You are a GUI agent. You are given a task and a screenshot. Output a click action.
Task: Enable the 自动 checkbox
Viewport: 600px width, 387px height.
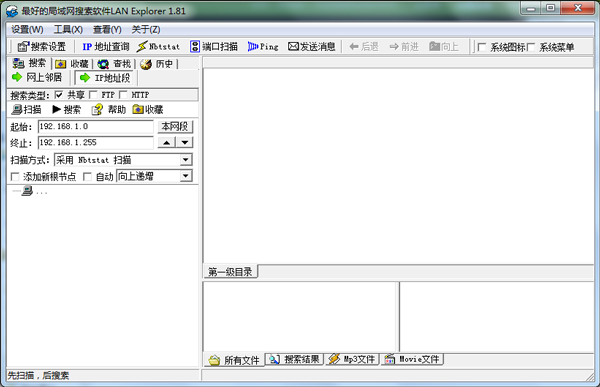click(x=87, y=176)
